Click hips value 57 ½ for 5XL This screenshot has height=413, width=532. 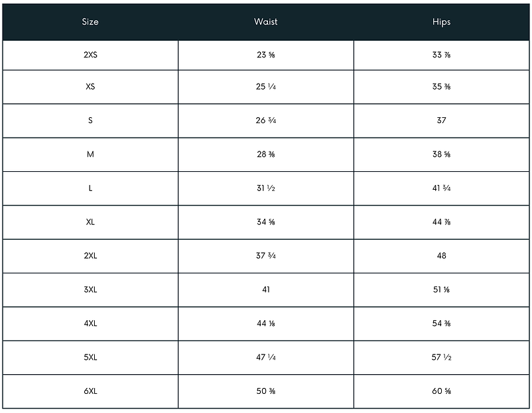click(x=441, y=358)
